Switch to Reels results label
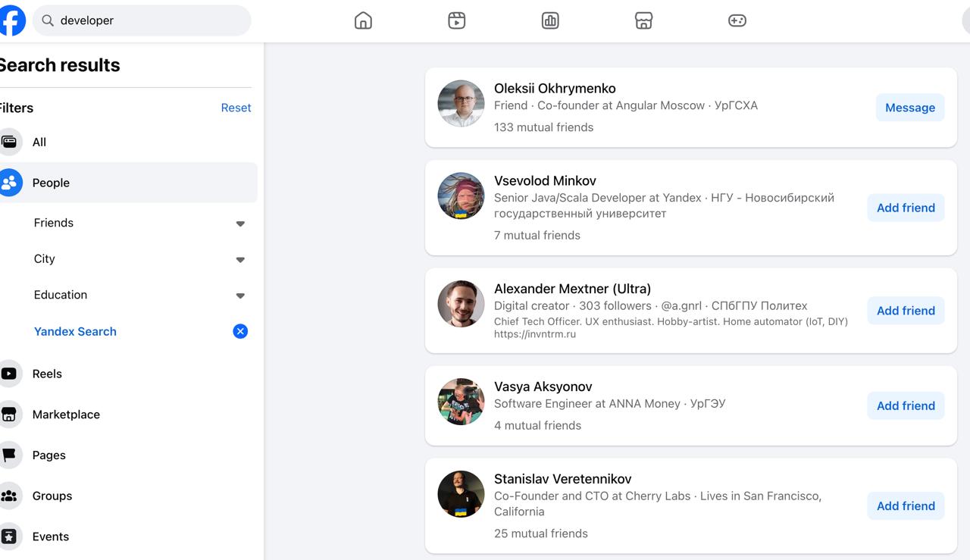The width and height of the screenshot is (970, 560). click(x=47, y=374)
